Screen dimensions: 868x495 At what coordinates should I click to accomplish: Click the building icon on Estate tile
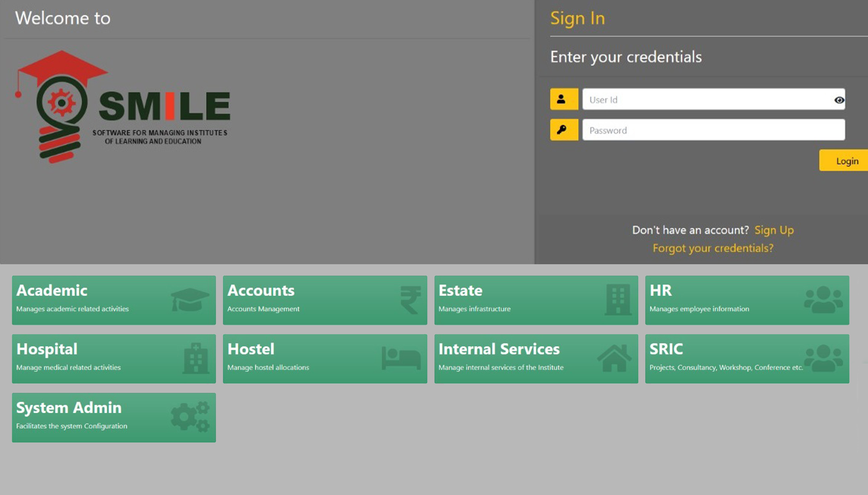coord(618,300)
